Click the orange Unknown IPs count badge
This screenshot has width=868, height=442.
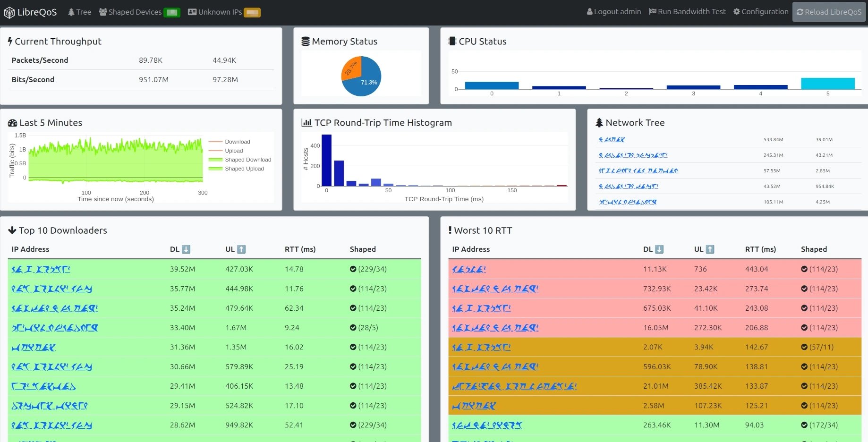(x=252, y=12)
